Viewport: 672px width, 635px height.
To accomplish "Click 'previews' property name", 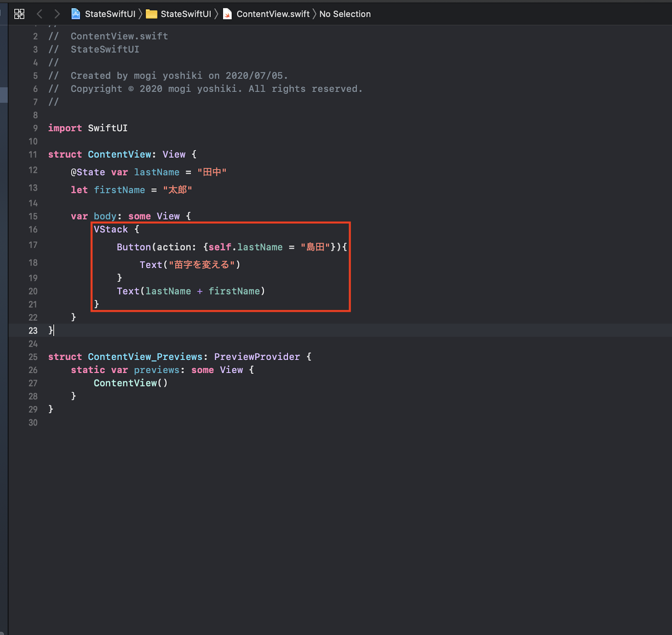I will (x=157, y=370).
